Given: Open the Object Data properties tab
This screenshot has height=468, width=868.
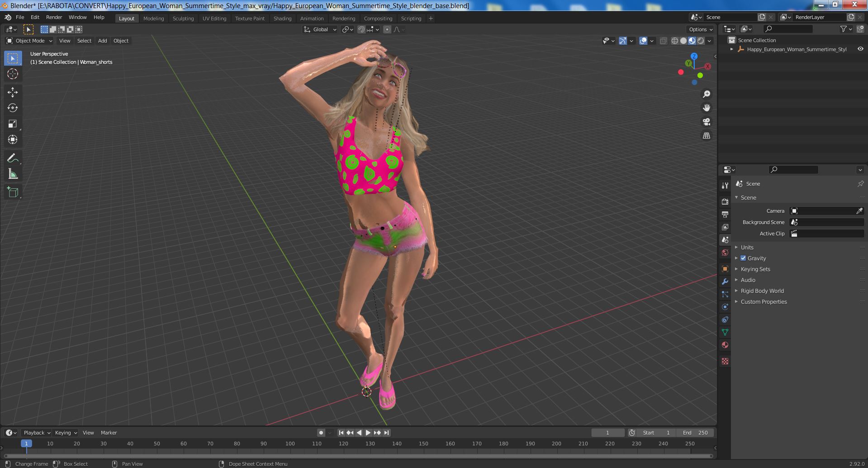Looking at the screenshot, I should coord(725,332).
